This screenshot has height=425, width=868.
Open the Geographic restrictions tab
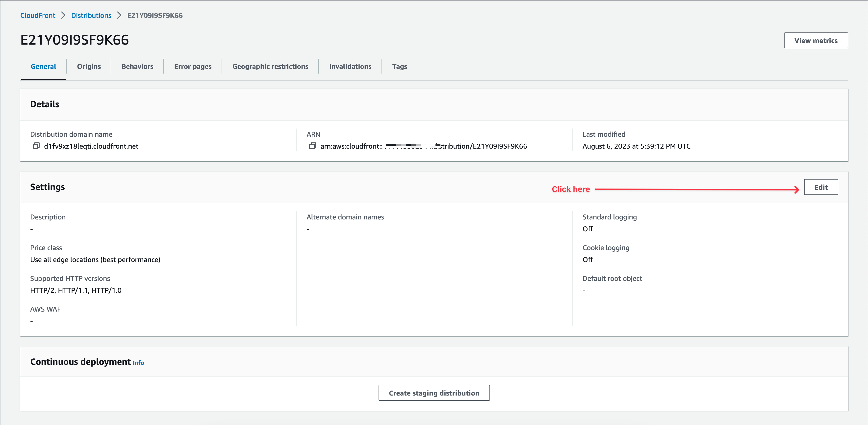click(270, 66)
